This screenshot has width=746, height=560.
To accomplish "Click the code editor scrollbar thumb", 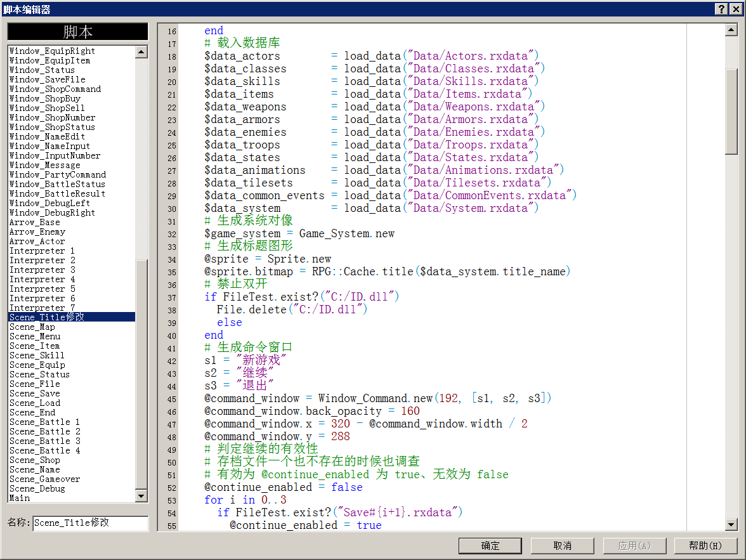I will pos(731,112).
